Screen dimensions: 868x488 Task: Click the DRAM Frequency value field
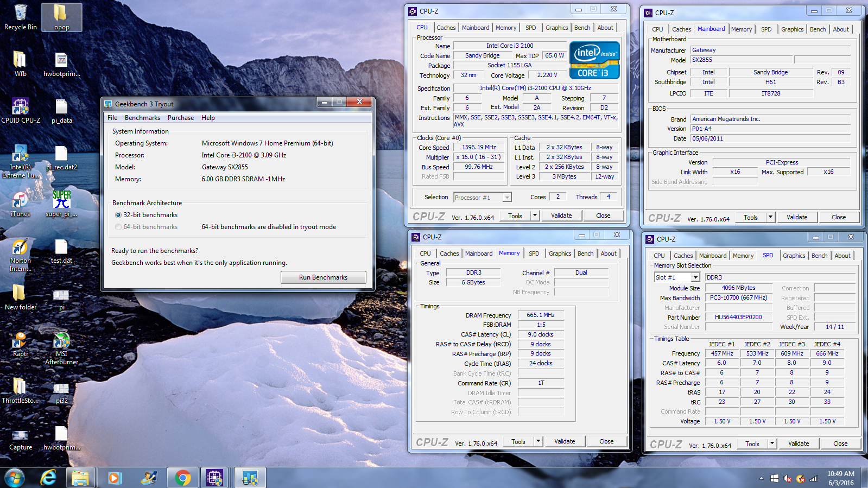pyautogui.click(x=541, y=315)
